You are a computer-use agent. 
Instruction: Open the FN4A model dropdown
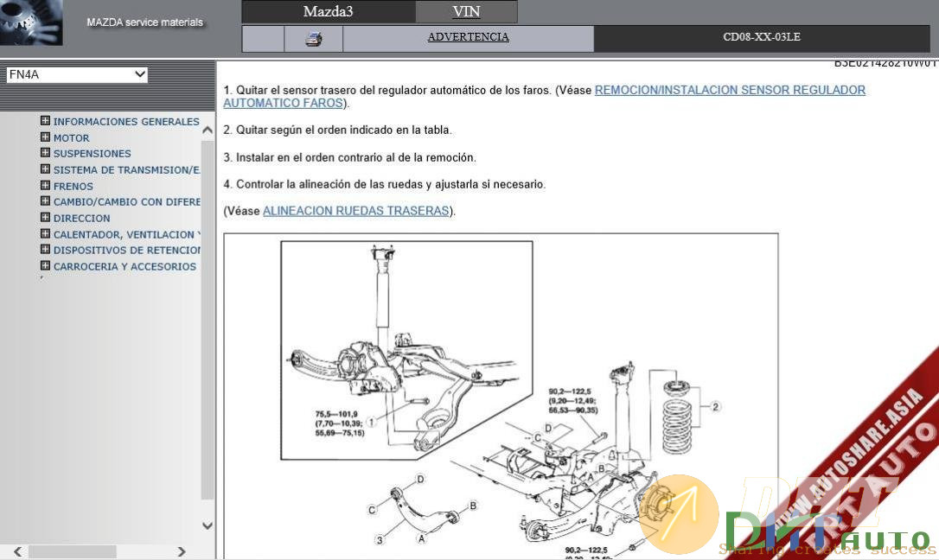[77, 75]
